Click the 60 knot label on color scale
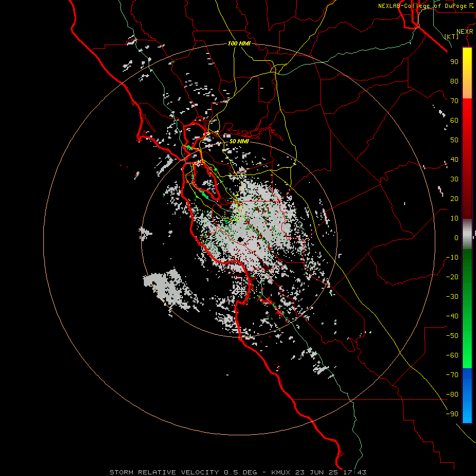Screen dimensions: 476x476 tap(454, 120)
